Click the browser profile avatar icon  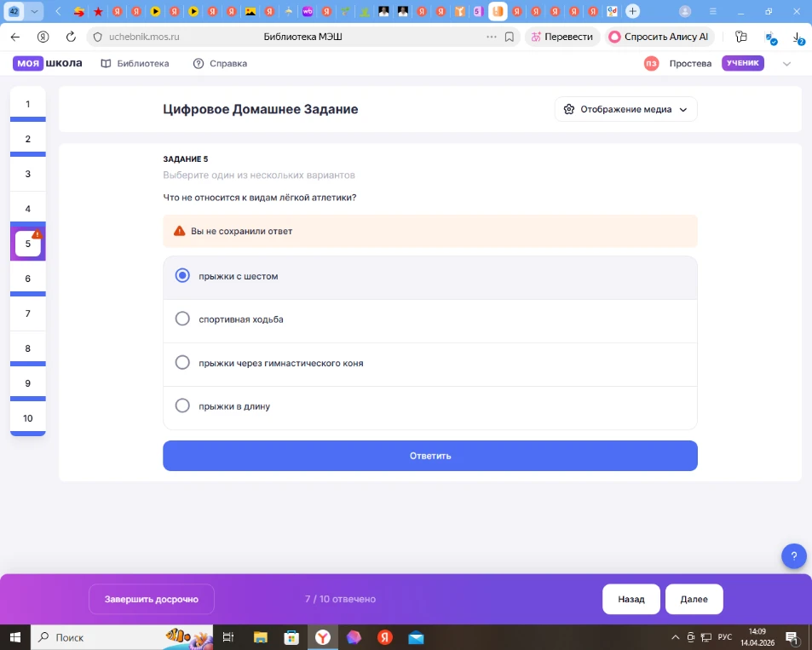(685, 11)
